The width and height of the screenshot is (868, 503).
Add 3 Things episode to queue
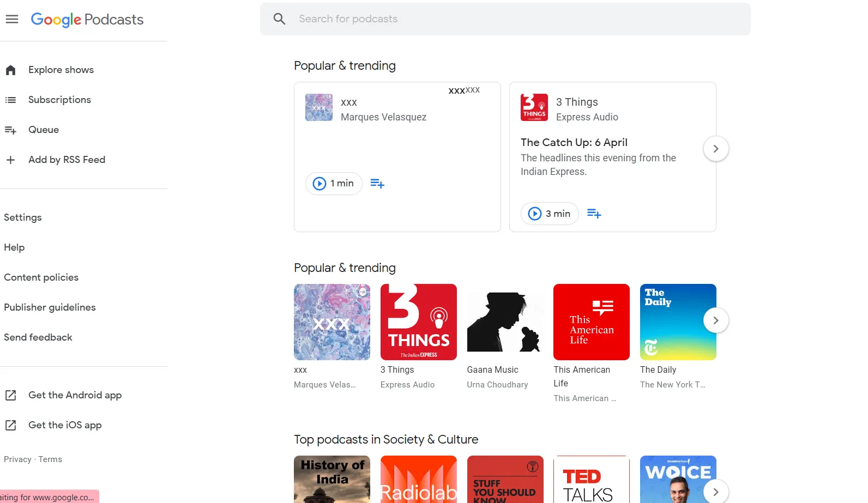point(594,214)
